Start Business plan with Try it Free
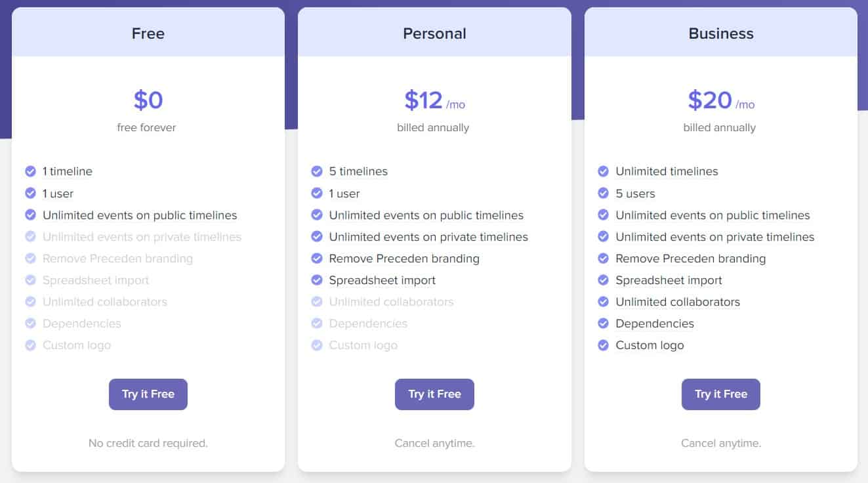 tap(720, 394)
